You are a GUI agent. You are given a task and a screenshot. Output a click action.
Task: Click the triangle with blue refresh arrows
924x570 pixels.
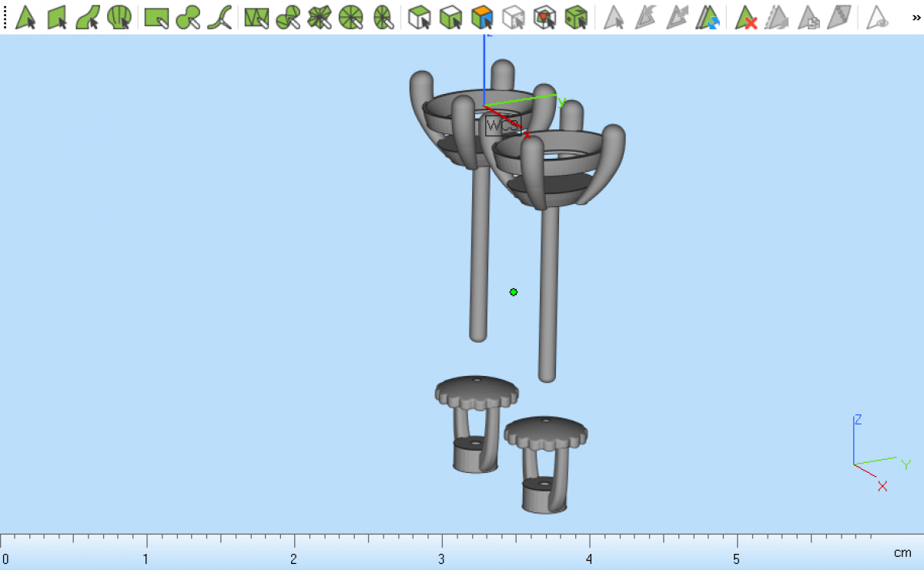click(x=708, y=17)
